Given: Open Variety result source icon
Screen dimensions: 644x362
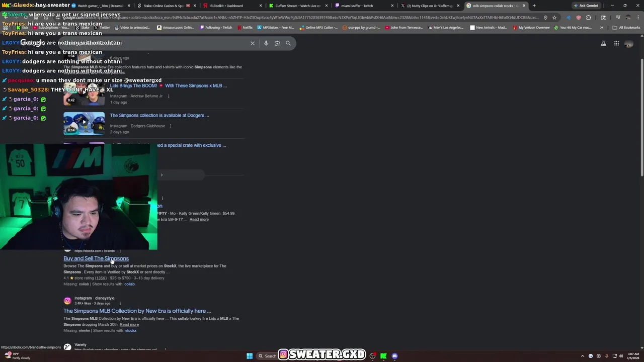Looking at the screenshot, I should coord(67,347).
